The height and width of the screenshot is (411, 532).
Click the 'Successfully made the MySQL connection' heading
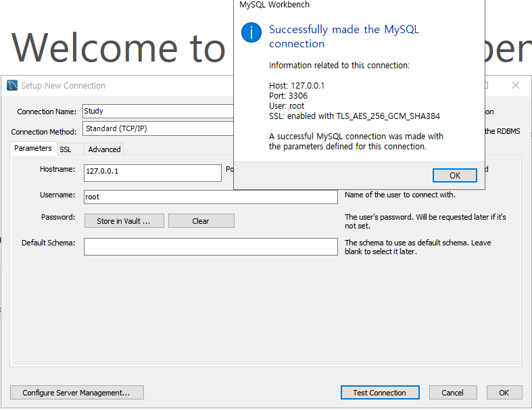point(343,37)
